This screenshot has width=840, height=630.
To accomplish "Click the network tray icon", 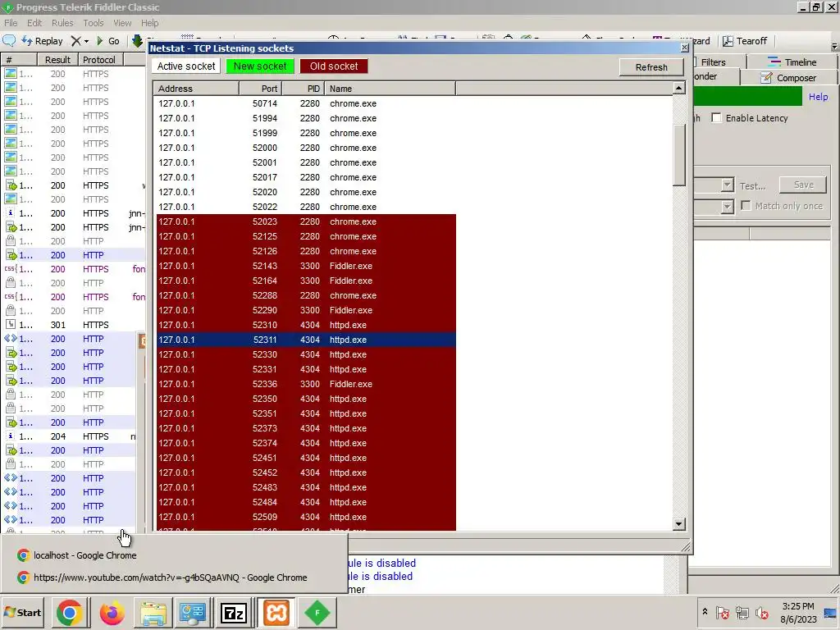I will (742, 613).
